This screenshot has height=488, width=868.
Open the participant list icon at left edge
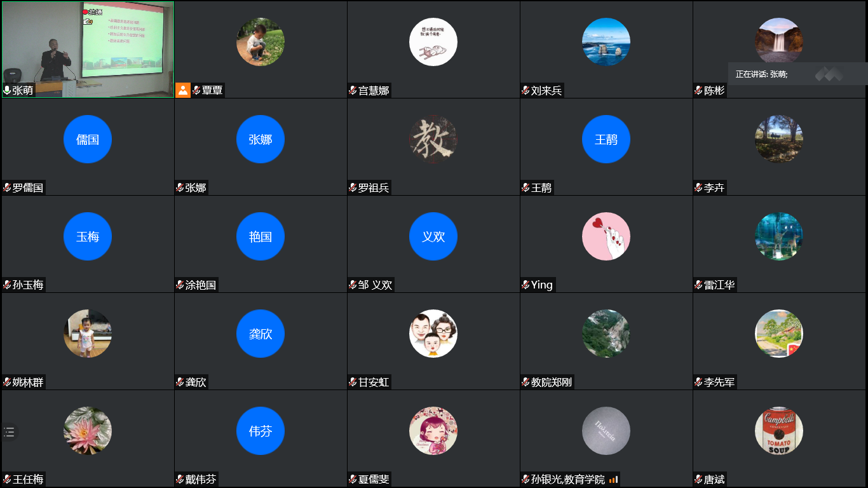(x=9, y=432)
